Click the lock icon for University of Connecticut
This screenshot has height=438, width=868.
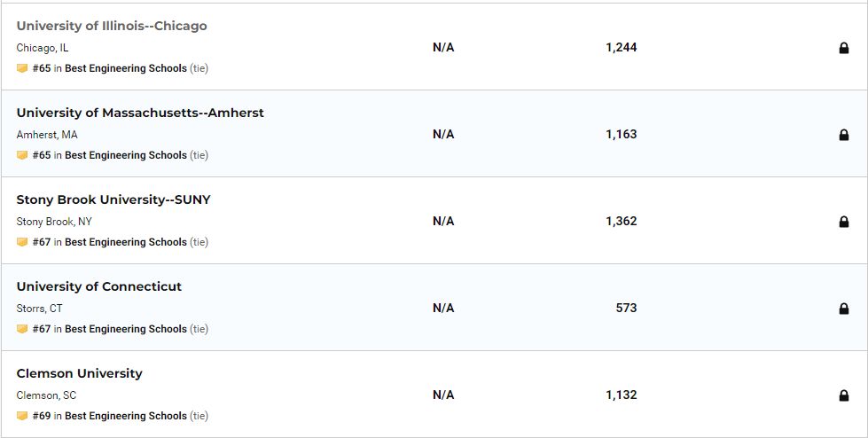pyautogui.click(x=843, y=309)
